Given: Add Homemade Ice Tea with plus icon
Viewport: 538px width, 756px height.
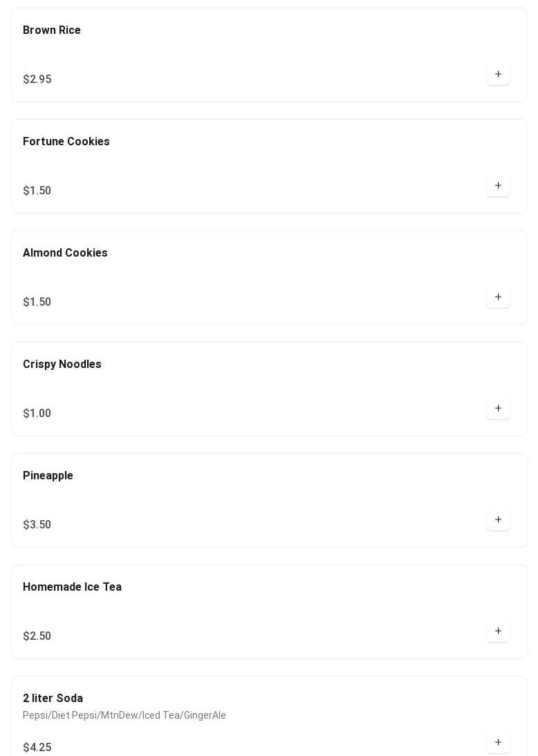Looking at the screenshot, I should click(x=498, y=631).
